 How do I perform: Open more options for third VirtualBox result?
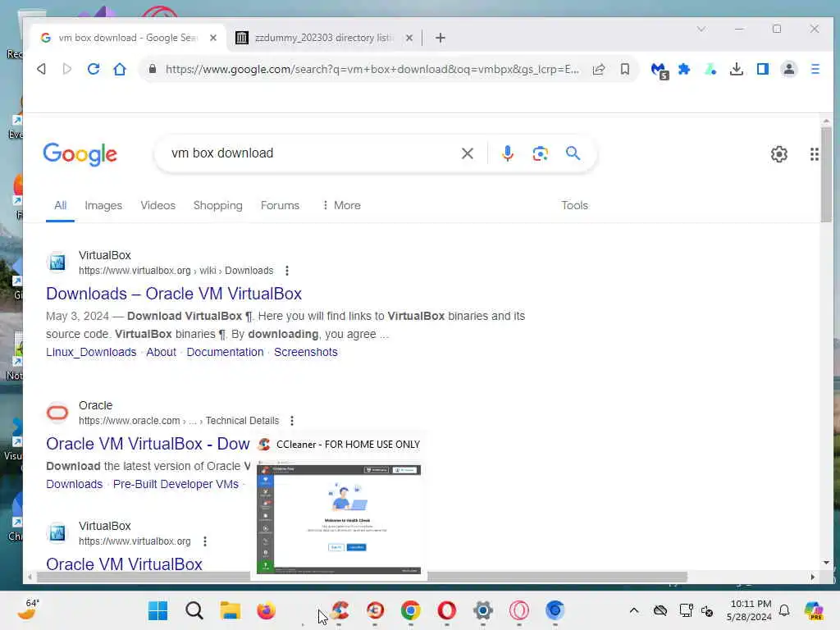(x=205, y=541)
